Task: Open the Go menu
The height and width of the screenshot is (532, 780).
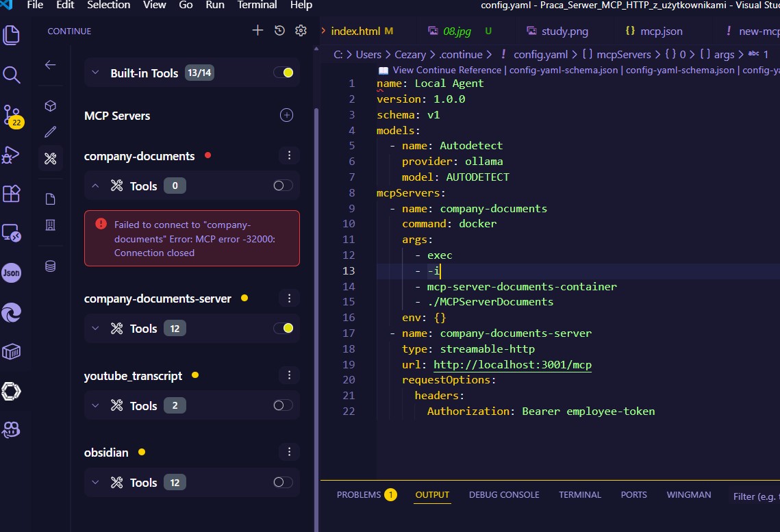Action: tap(186, 5)
